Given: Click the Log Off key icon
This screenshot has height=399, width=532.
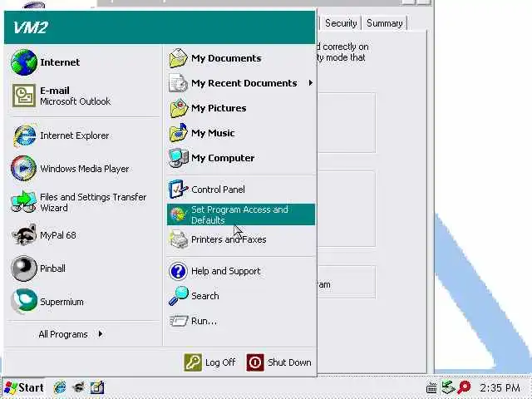Looking at the screenshot, I should [x=193, y=362].
